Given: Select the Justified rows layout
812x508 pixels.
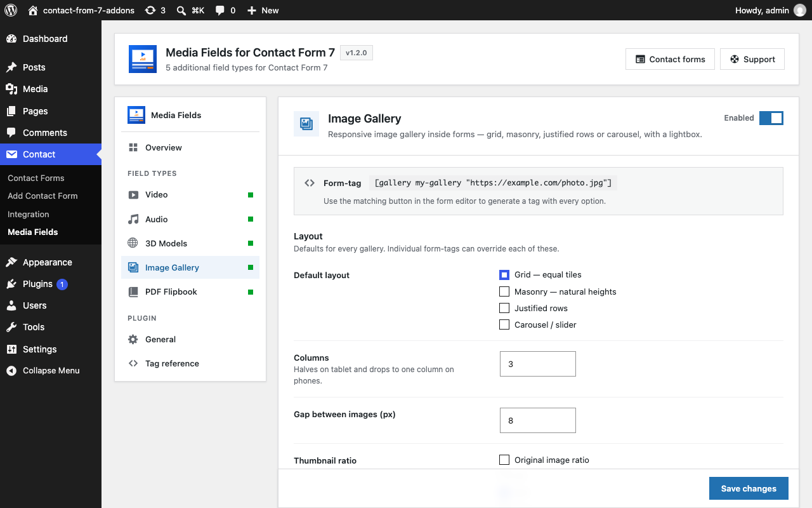Looking at the screenshot, I should 504,308.
